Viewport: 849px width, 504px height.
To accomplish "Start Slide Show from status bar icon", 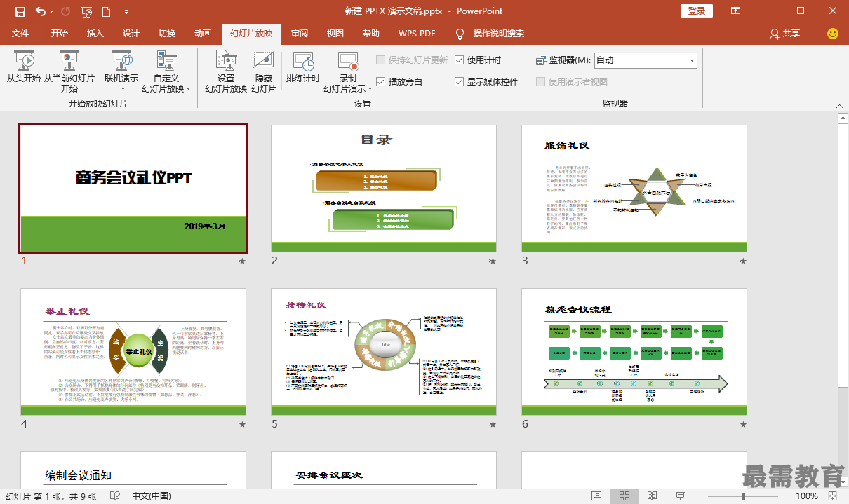I will tap(680, 496).
